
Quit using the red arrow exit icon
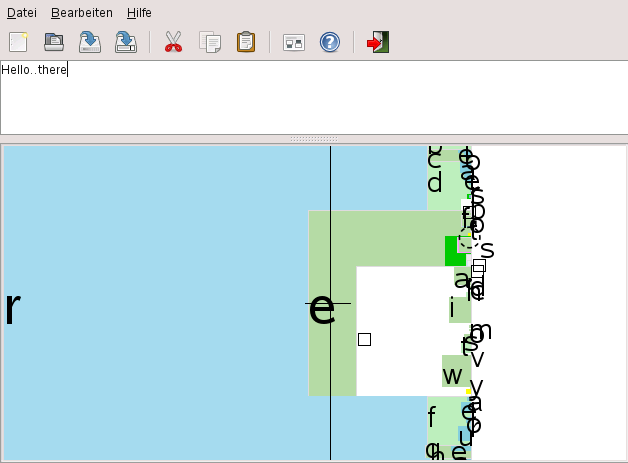tap(378, 42)
